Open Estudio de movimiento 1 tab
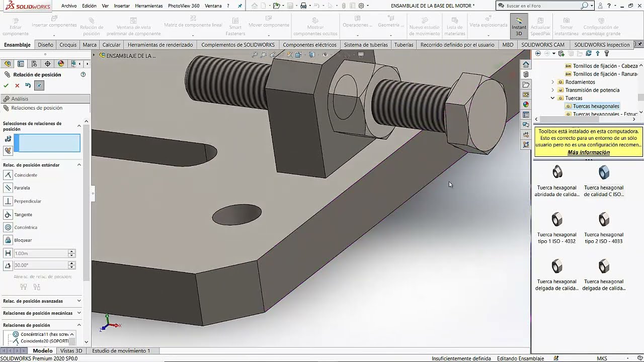The height and width of the screenshot is (362, 644). coord(121,351)
